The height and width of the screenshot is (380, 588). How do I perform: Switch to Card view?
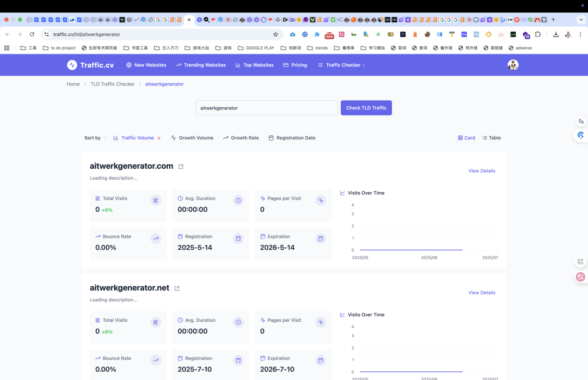tap(467, 138)
